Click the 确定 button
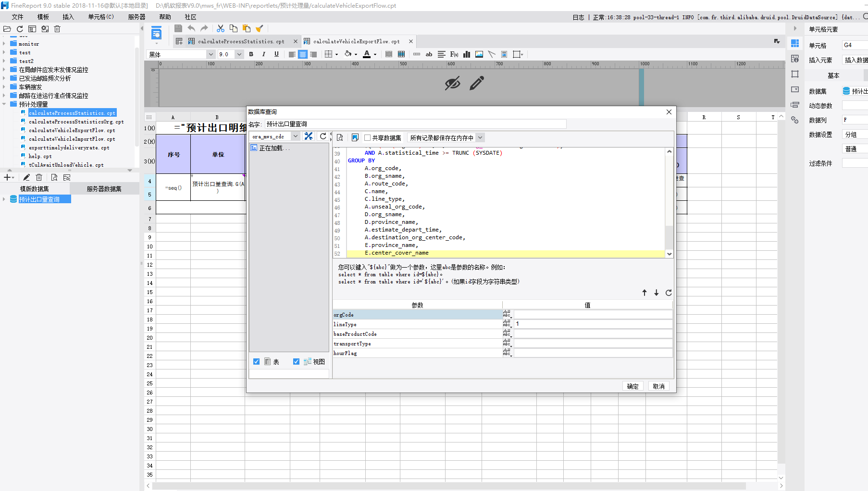Image resolution: width=868 pixels, height=491 pixels. pos(633,386)
